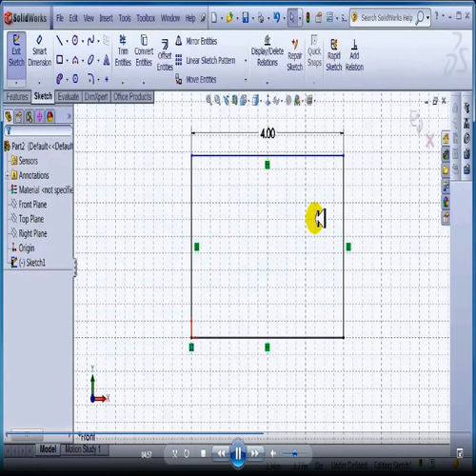Pause the video with pause button
Image resolution: width=476 pixels, height=476 pixels.
point(238,453)
